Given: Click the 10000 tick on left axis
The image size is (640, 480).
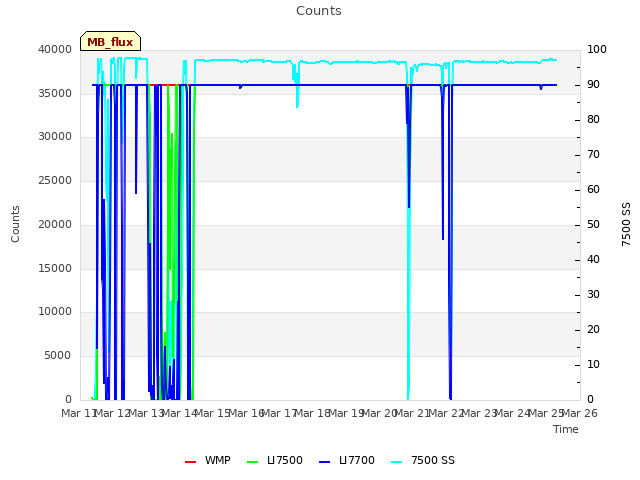Looking at the screenshot, I should click(x=55, y=311).
